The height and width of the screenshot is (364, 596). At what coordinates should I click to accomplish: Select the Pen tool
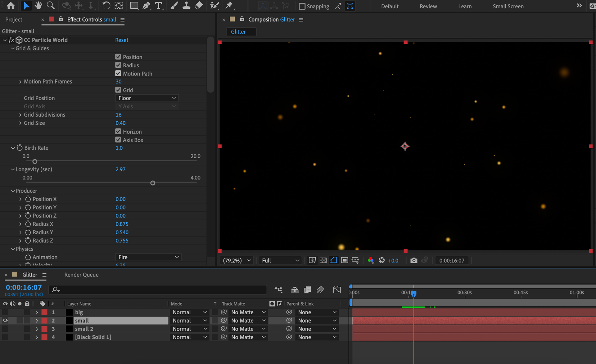tap(146, 6)
